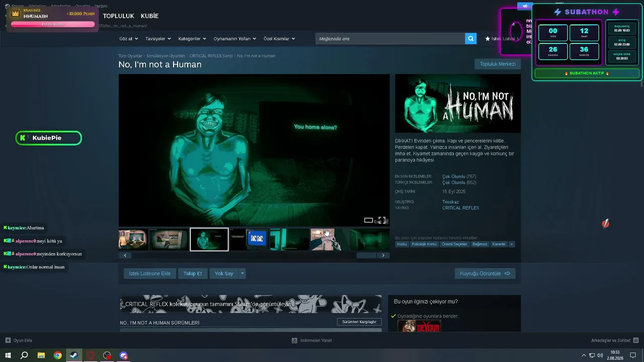Open friends and chat icon
644x362 pixels.
click(636, 340)
